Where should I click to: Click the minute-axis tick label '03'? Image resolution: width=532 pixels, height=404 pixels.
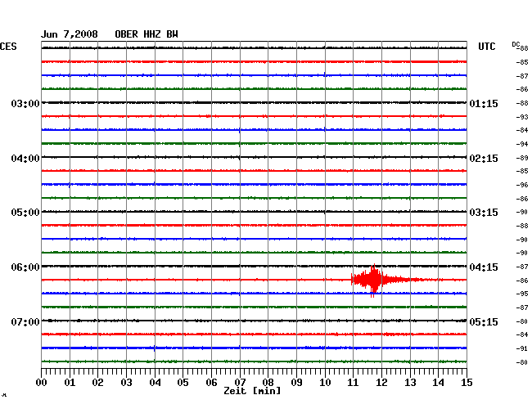tap(126, 383)
